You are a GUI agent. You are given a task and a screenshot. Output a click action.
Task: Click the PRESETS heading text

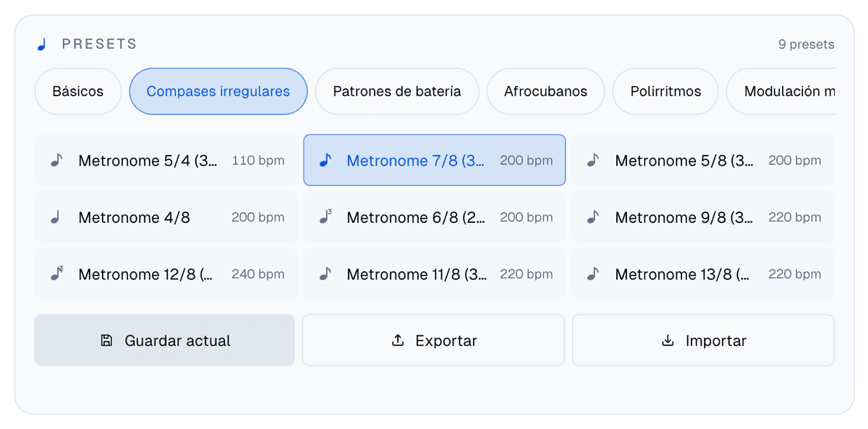100,44
